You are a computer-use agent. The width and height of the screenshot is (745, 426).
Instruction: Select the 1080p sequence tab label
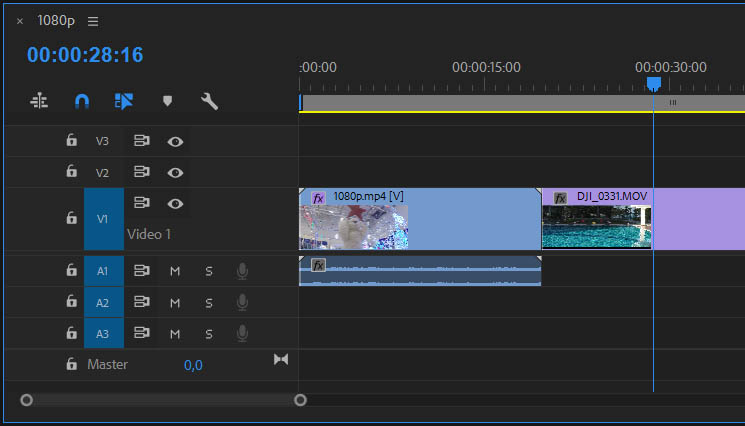tap(56, 20)
